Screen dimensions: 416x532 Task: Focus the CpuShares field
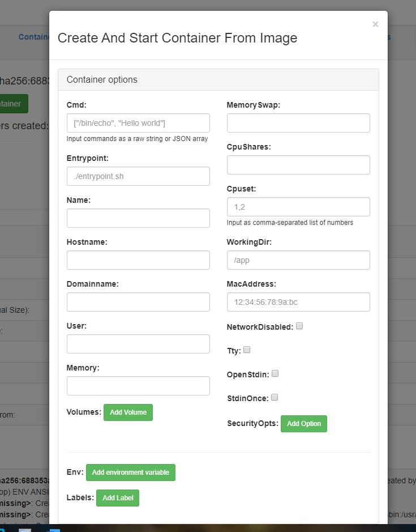(x=298, y=165)
